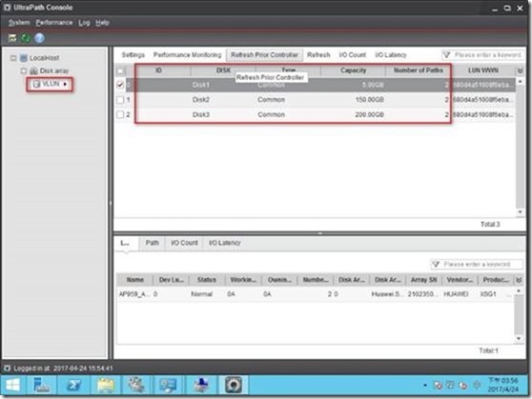Check the Disk3 row checkbox
This screenshot has height=399, width=532.
tap(120, 114)
